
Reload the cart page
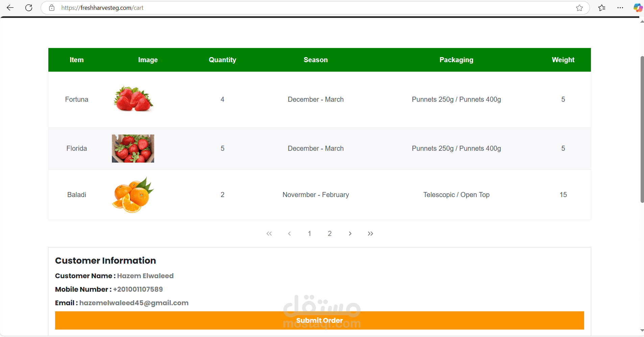pos(29,8)
